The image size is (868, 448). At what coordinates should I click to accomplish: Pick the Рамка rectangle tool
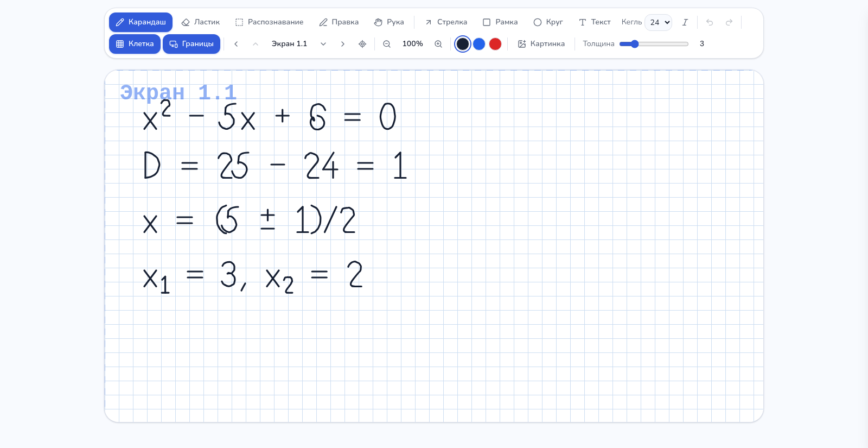(x=500, y=22)
